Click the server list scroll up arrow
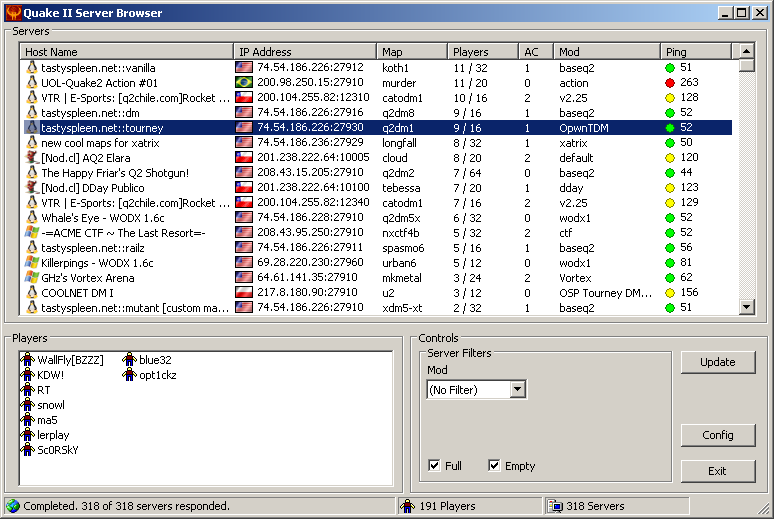The width and height of the screenshot is (774, 519). (x=746, y=51)
